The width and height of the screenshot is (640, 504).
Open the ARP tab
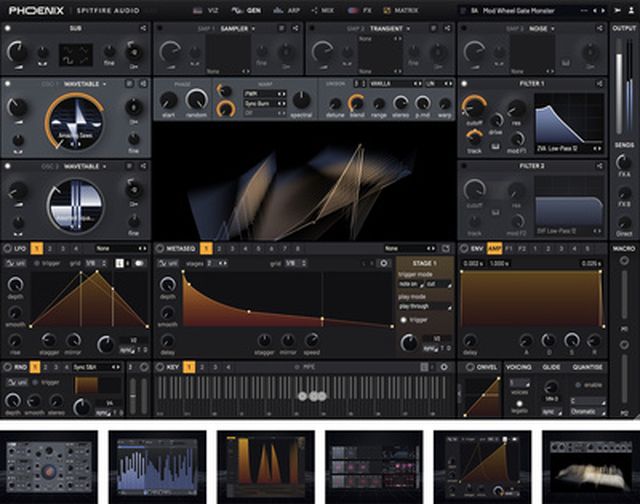point(287,11)
